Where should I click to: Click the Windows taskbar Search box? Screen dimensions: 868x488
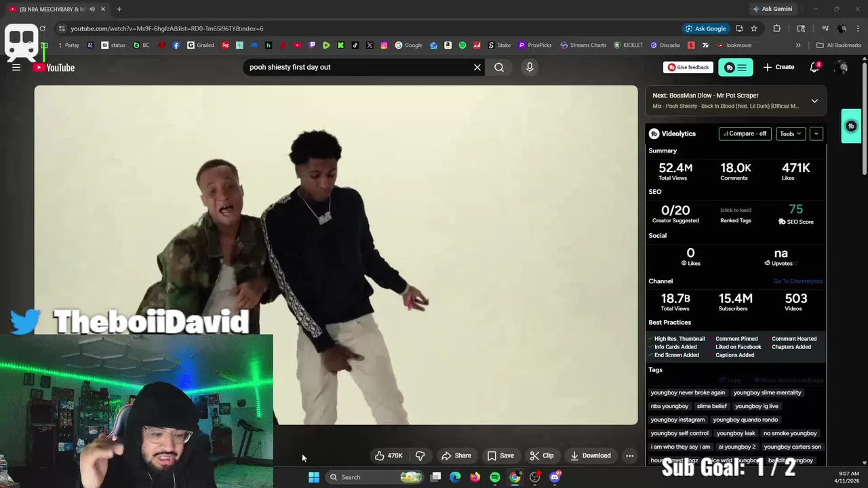[x=374, y=477]
